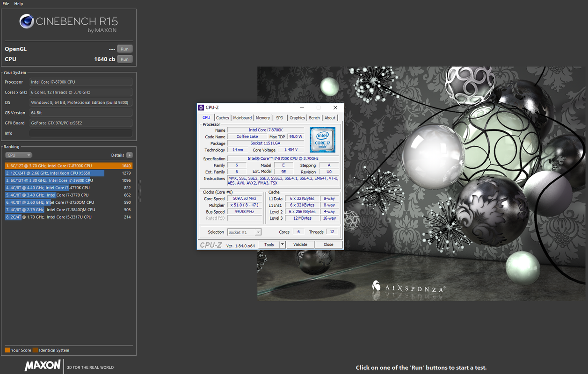The height and width of the screenshot is (374, 588).
Task: Click the Cinebench R15 logo
Action: pos(68,23)
